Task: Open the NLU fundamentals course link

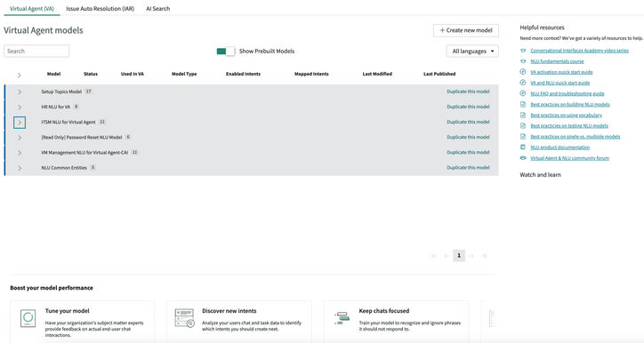Action: [x=557, y=61]
